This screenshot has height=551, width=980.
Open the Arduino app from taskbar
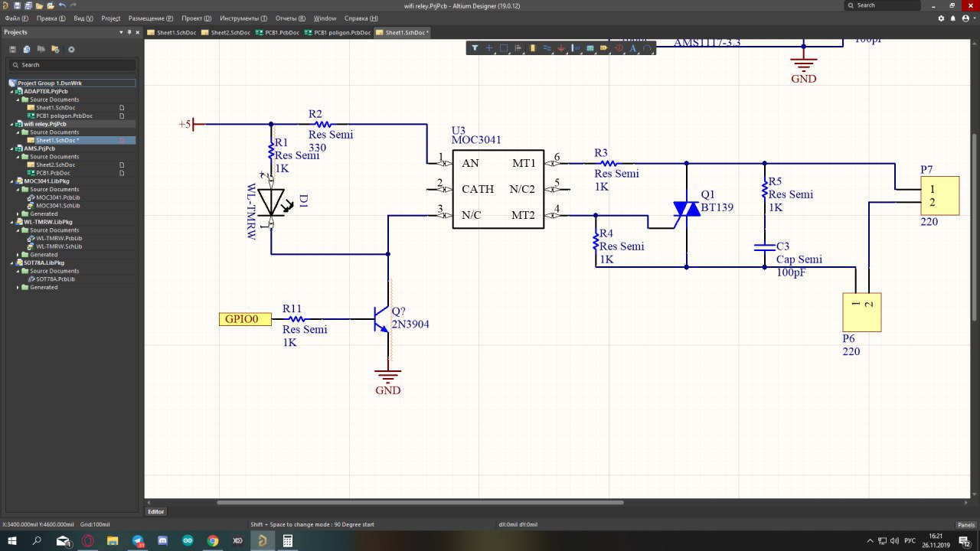(188, 540)
